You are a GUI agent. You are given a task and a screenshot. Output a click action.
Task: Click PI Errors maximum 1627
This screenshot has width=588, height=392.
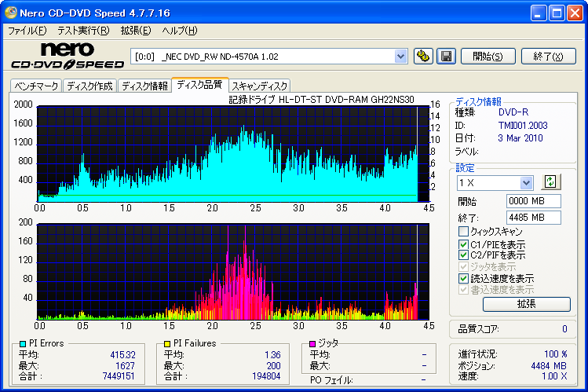point(125,366)
